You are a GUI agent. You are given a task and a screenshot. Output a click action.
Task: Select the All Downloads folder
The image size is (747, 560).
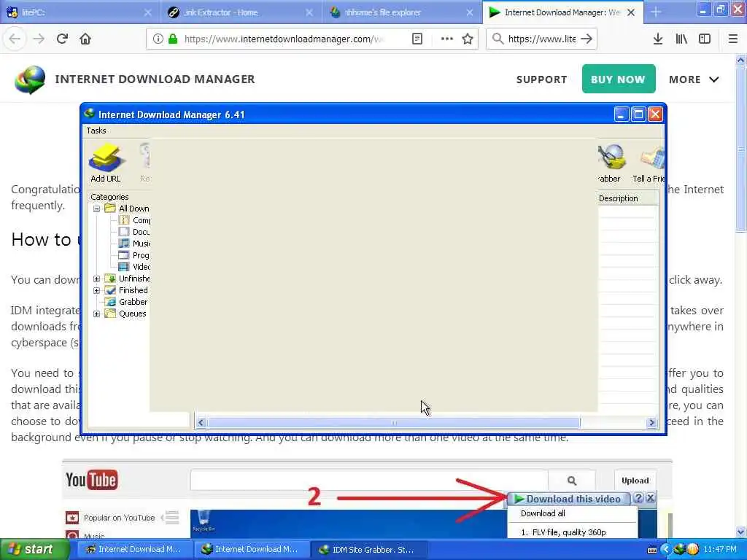tap(127, 209)
